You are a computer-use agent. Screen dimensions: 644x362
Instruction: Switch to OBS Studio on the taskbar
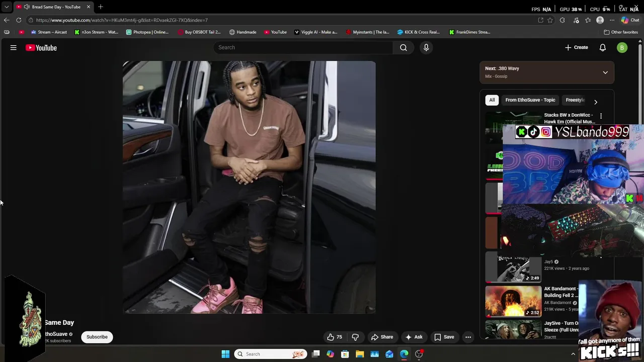(x=419, y=354)
